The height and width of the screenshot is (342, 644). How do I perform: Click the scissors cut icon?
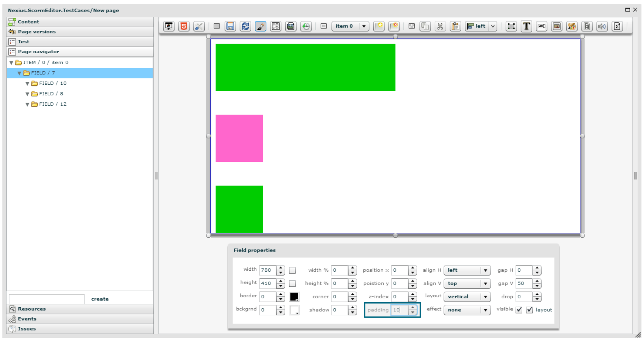click(440, 26)
